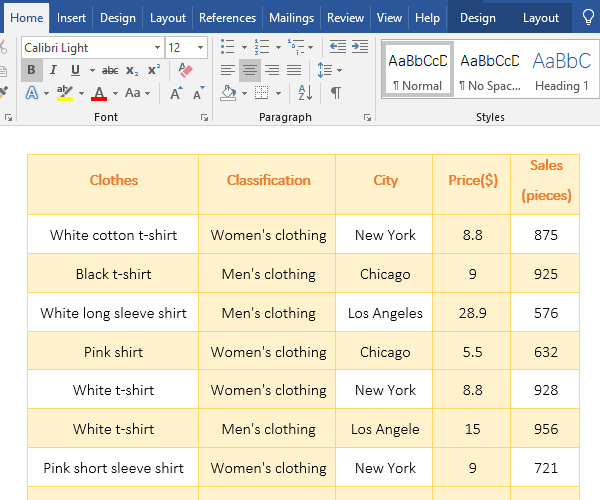Open Insert tab
The height and width of the screenshot is (500, 600).
71,18
